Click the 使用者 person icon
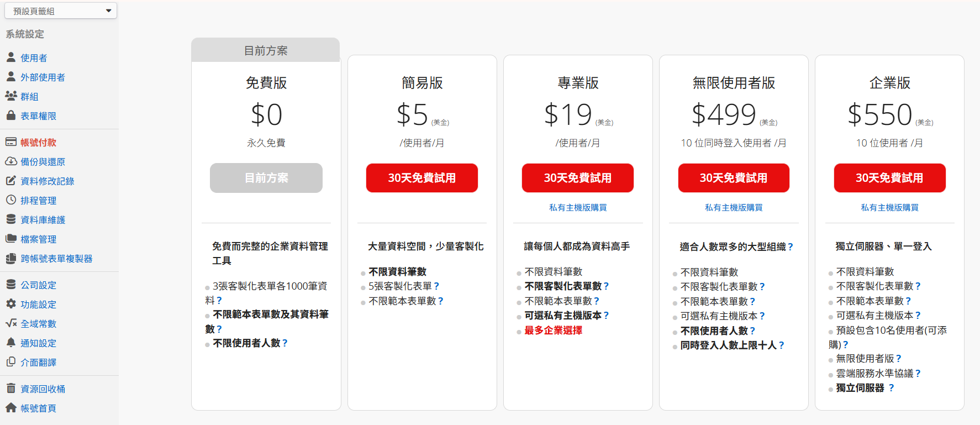 click(11, 57)
